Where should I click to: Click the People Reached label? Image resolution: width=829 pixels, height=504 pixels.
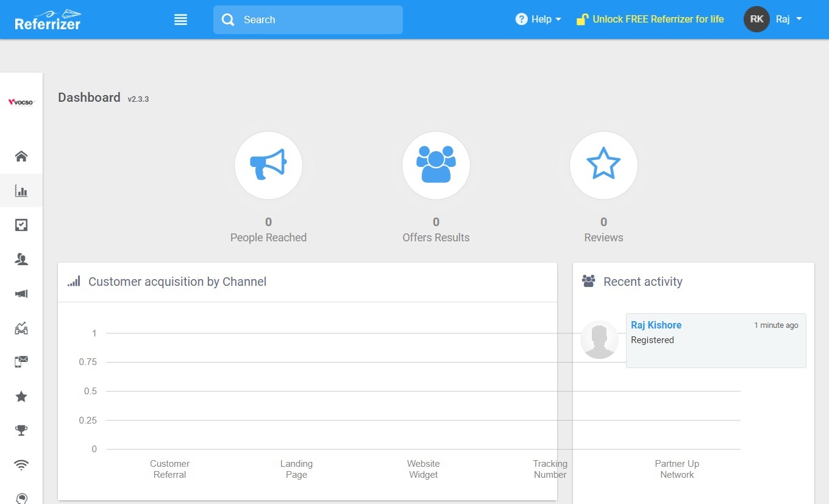268,238
